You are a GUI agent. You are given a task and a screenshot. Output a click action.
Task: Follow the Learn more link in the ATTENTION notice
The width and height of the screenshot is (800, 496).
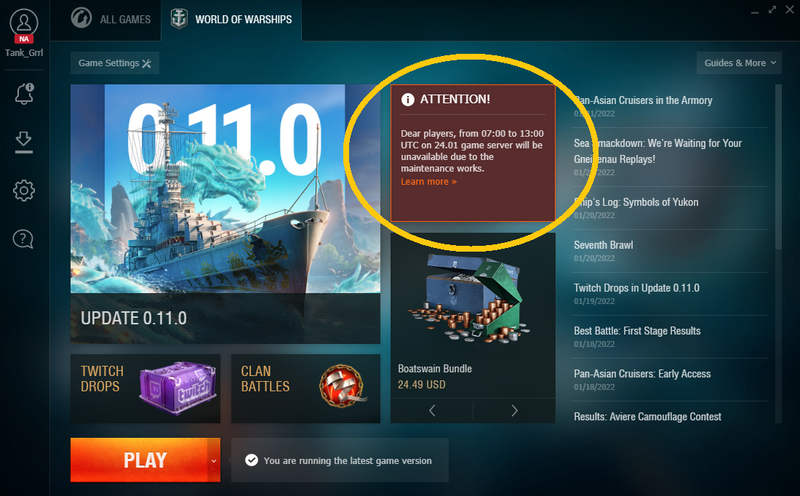coord(429,182)
